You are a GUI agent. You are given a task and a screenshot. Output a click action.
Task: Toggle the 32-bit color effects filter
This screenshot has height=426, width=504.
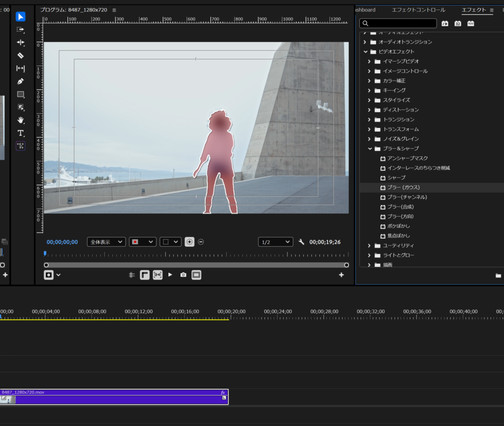click(x=458, y=24)
